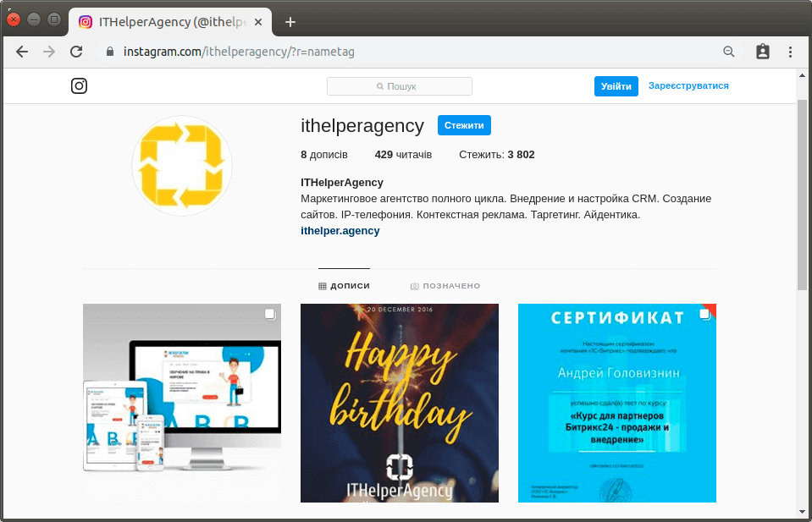Switch to the ПОЗНАЧЕНО tab

pos(445,286)
